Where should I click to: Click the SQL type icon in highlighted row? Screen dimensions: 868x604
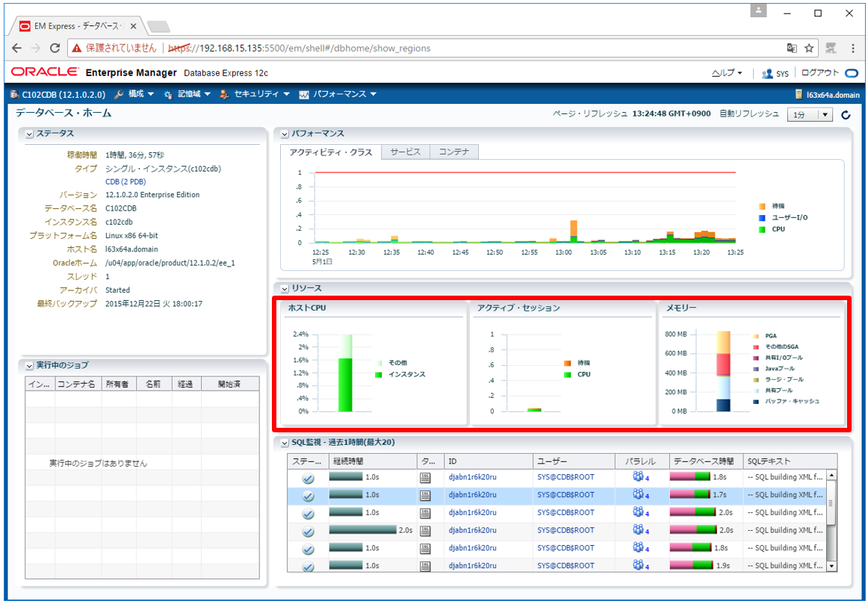(x=425, y=496)
